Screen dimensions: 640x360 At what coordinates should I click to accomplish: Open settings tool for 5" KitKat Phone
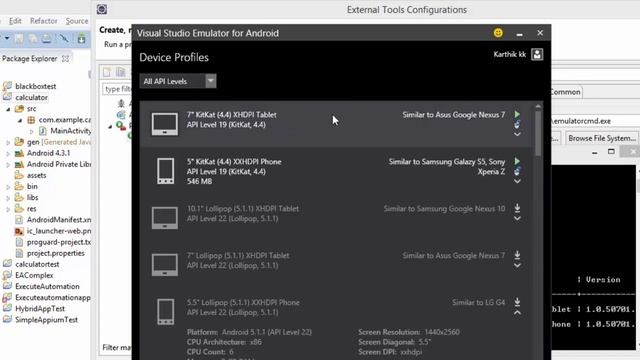[x=517, y=171]
